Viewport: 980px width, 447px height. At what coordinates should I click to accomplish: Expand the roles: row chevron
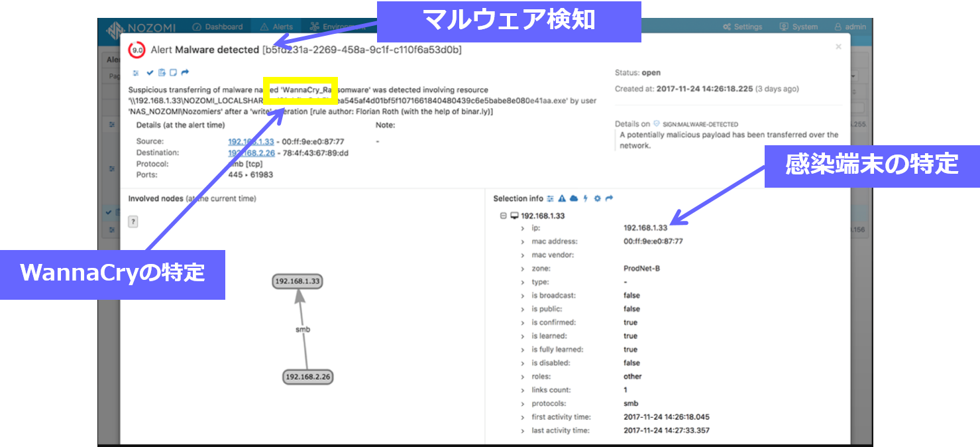pyautogui.click(x=522, y=377)
